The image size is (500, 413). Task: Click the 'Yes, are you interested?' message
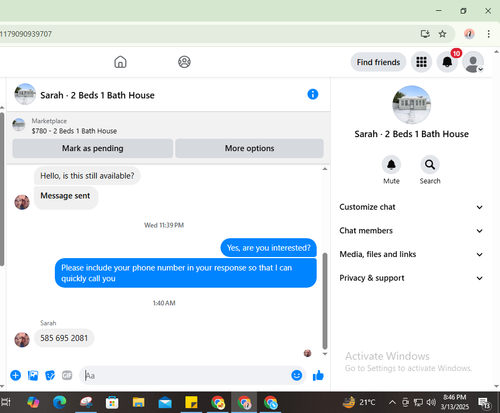[x=268, y=248]
